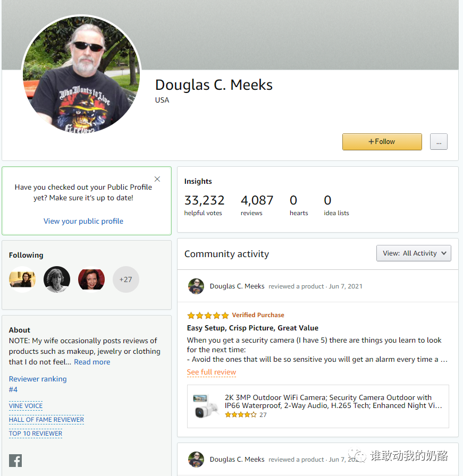Open View your public profile link
This screenshot has height=476, width=463.
click(x=83, y=221)
